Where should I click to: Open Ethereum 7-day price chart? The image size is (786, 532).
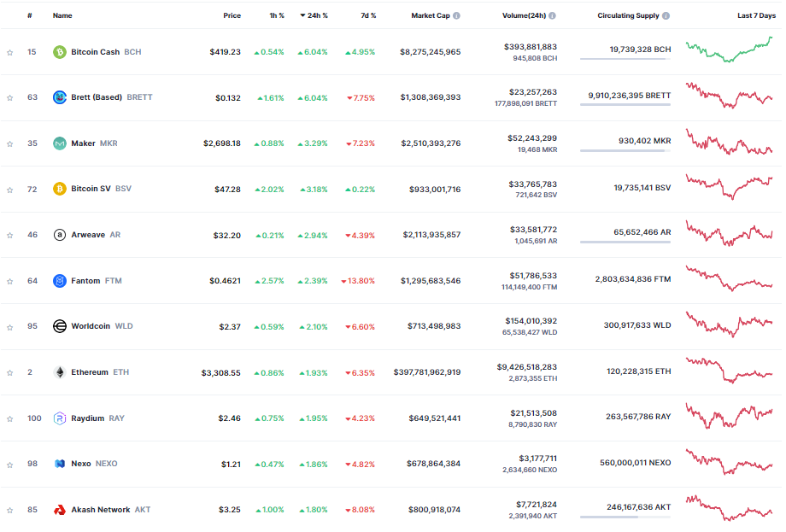point(730,371)
